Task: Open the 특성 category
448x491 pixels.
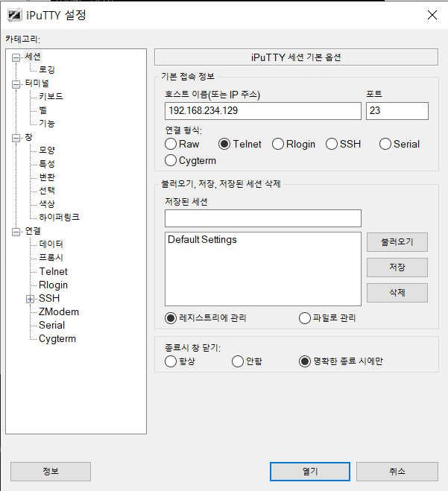Action: coord(47,164)
